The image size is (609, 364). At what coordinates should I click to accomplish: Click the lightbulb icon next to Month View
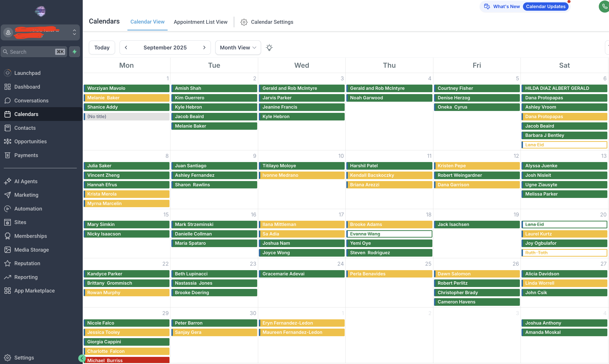(269, 48)
